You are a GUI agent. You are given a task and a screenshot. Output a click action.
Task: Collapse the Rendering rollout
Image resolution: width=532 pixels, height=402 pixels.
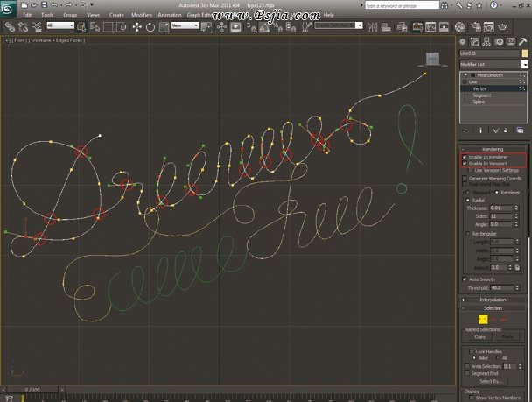tap(493, 149)
